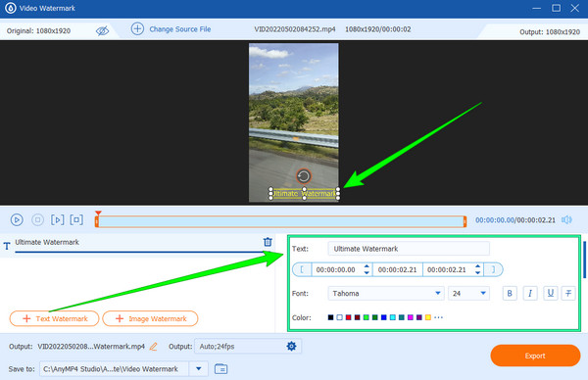Viewport: 588px width, 380px height.
Task: Select the black color swatch
Action: tap(330, 317)
